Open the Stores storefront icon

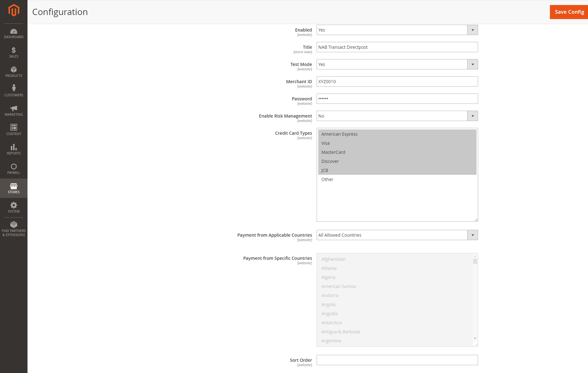point(14,186)
